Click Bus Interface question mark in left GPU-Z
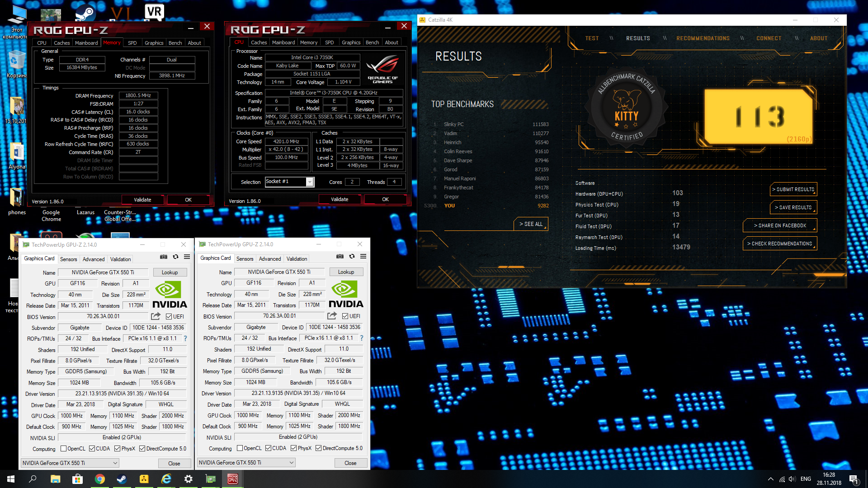The width and height of the screenshot is (868, 488). pos(185,338)
